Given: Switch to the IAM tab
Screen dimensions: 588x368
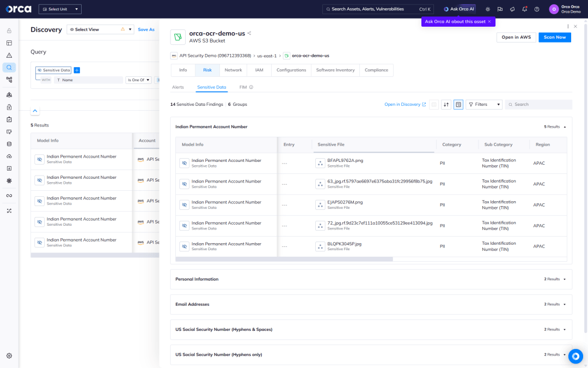Looking at the screenshot, I should click(x=259, y=70).
